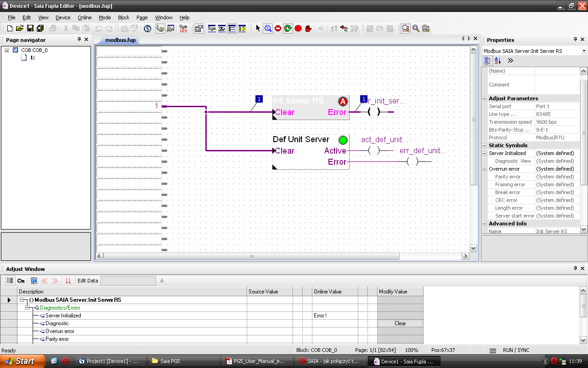The height and width of the screenshot is (368, 588).
Task: Toggle the page navigator list toolbar button
Action: coord(232,29)
